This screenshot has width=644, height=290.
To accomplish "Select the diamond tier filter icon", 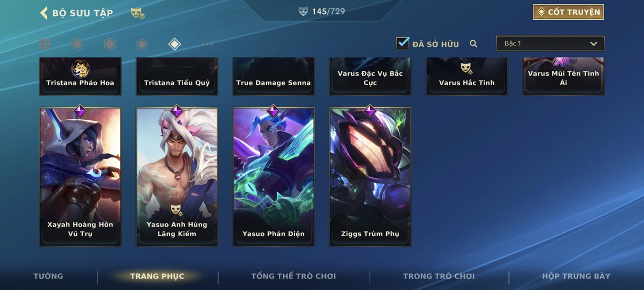I will pos(175,44).
